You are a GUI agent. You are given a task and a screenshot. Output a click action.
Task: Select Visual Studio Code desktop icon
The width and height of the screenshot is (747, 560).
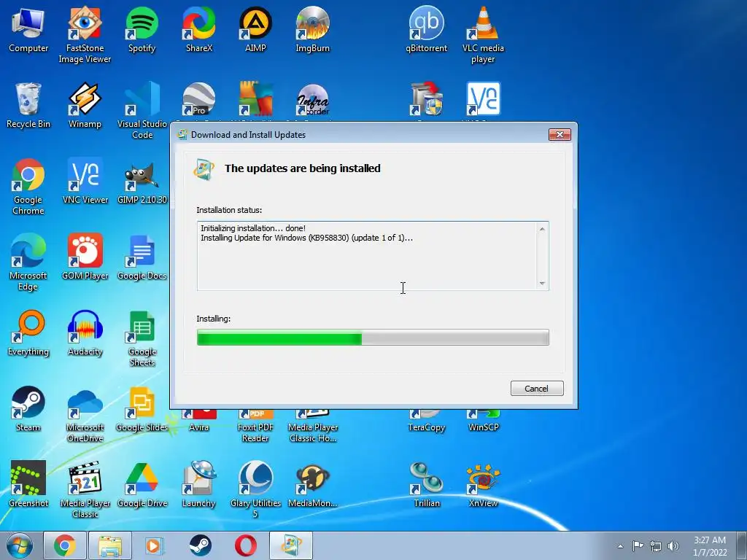[x=142, y=111]
